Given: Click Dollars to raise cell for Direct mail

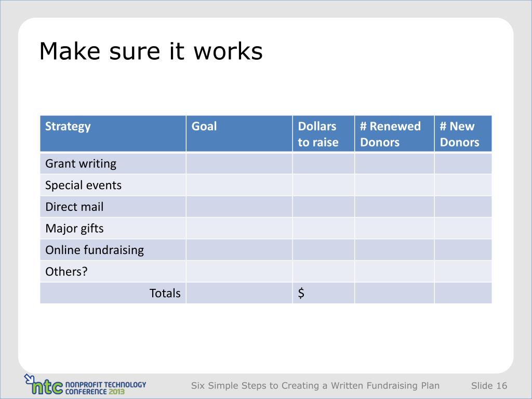Looking at the screenshot, I should pos(324,207).
